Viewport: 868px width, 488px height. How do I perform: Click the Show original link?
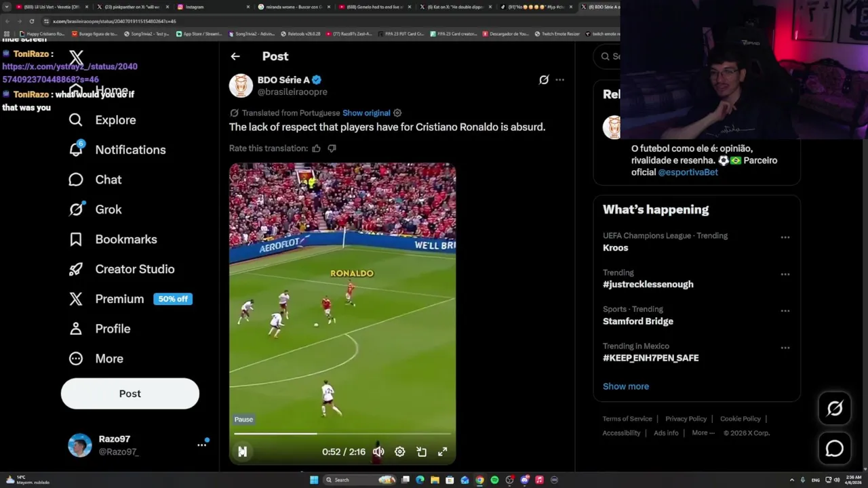point(366,113)
